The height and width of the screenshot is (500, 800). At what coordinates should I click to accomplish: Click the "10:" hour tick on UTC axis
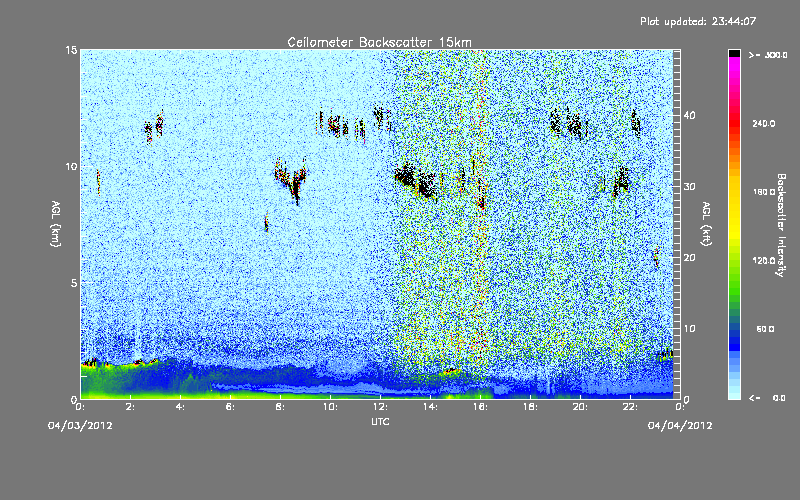click(x=331, y=407)
